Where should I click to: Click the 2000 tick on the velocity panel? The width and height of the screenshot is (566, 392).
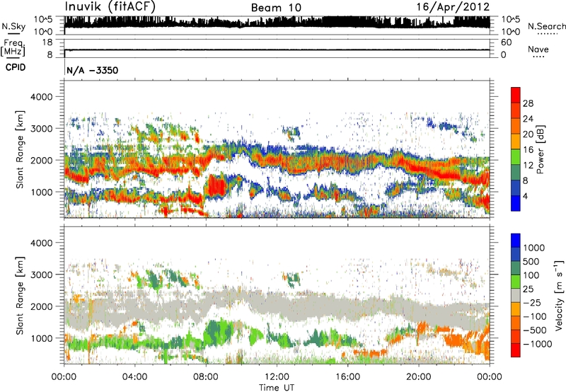click(41, 306)
